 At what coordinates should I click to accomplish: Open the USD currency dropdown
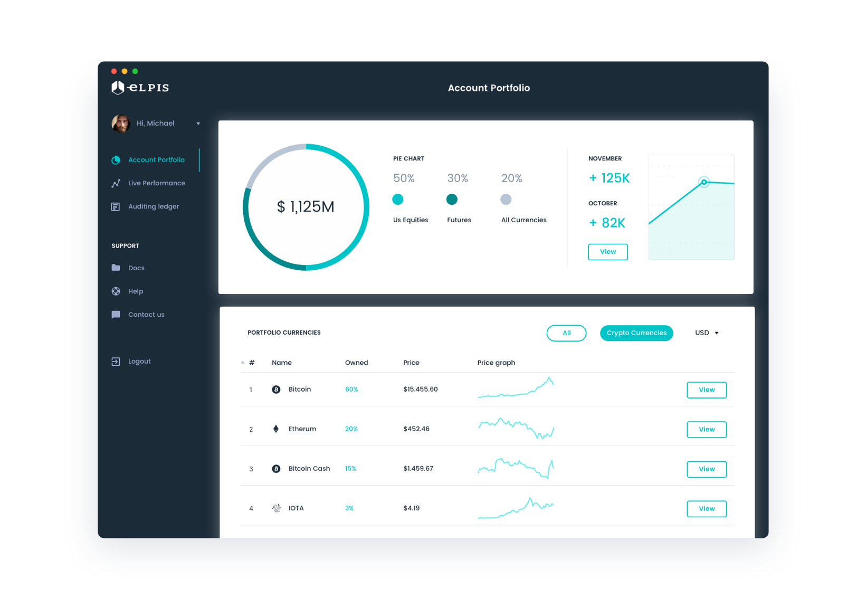pyautogui.click(x=707, y=333)
